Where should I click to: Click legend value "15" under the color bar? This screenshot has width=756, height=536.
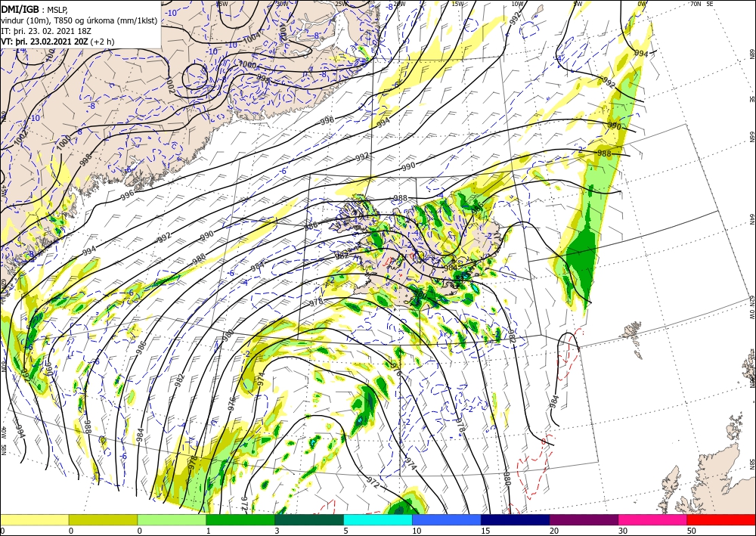[485, 531]
